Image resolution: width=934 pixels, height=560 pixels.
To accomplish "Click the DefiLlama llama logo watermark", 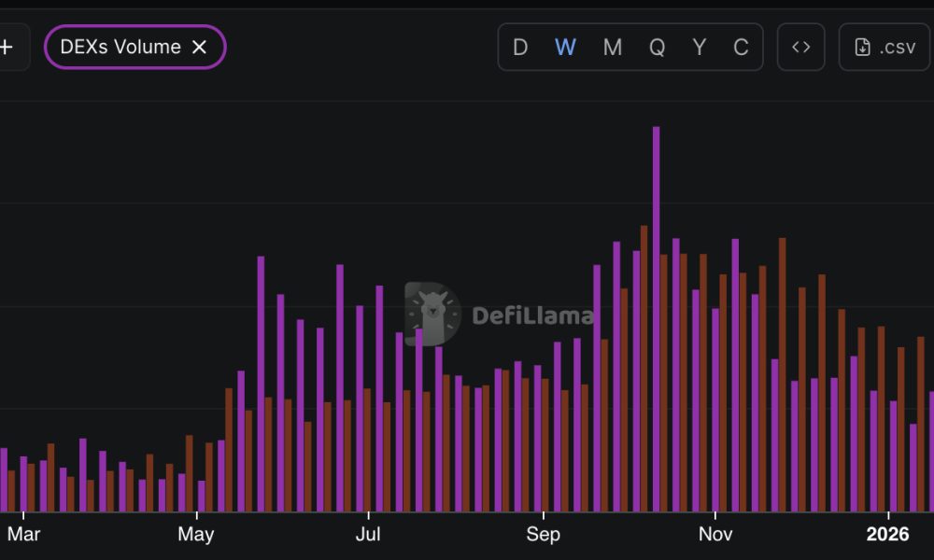I will pyautogui.click(x=432, y=314).
